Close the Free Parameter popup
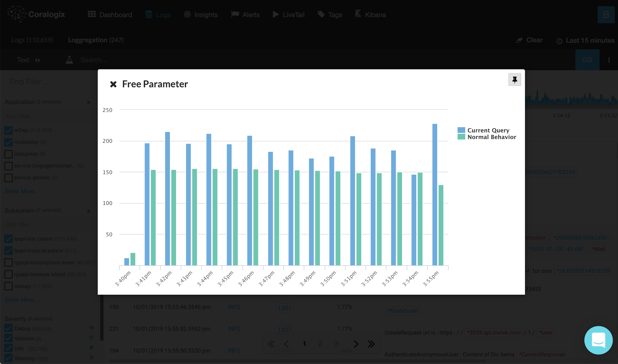Image resolution: width=618 pixels, height=364 pixels. click(x=113, y=84)
